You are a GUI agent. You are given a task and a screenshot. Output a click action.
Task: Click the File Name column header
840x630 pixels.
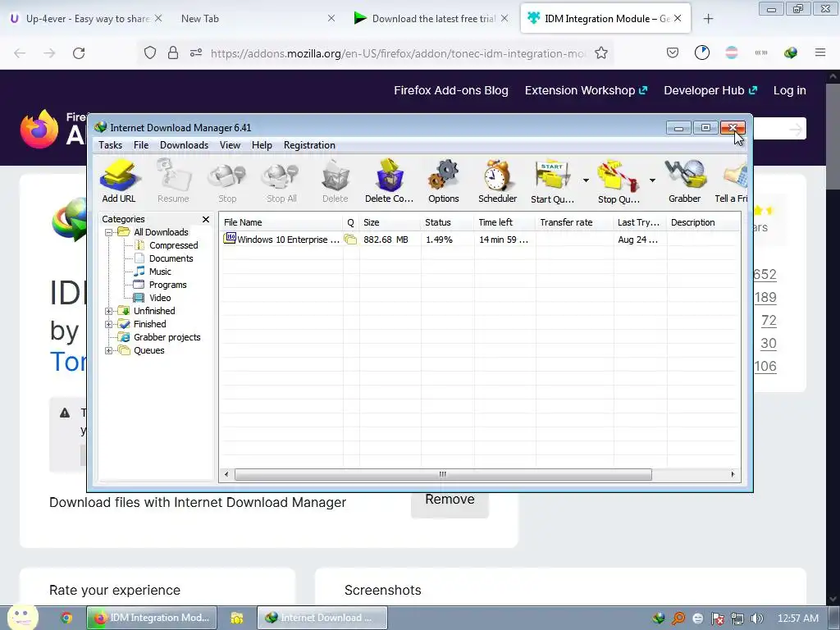281,222
